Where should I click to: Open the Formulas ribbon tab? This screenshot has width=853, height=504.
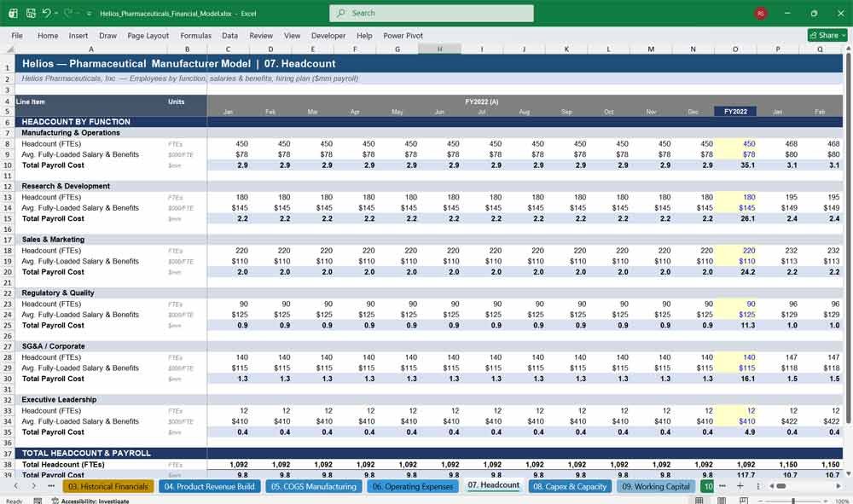coord(196,35)
